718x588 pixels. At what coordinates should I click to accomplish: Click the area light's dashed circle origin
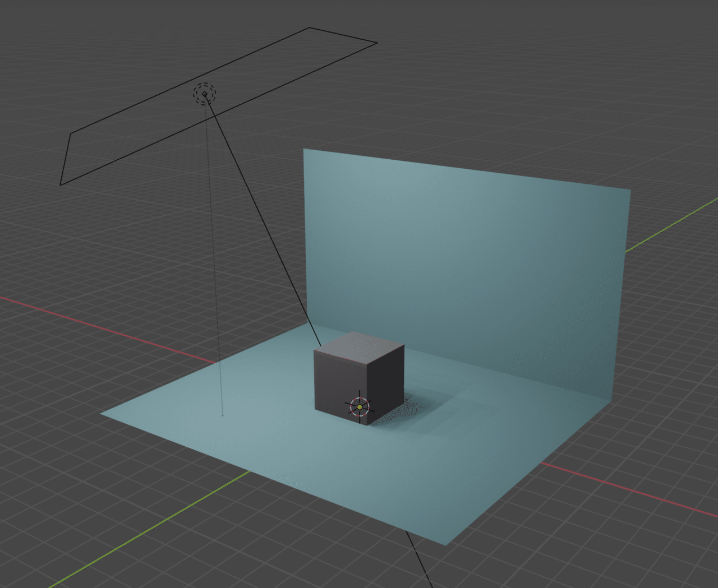click(205, 94)
